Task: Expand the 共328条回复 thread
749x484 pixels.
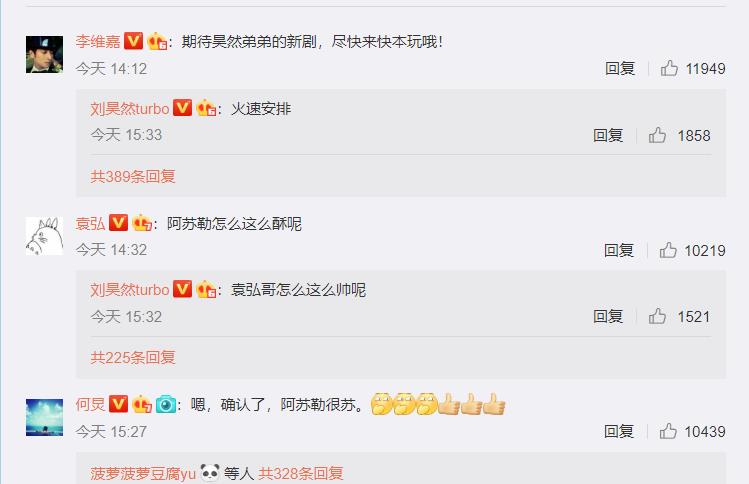Action: pyautogui.click(x=300, y=473)
